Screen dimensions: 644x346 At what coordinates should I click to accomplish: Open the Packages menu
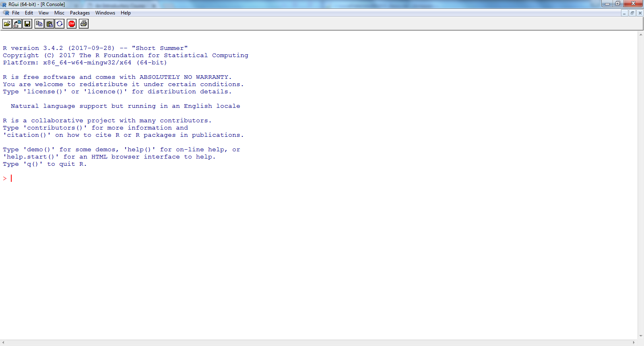click(80, 13)
